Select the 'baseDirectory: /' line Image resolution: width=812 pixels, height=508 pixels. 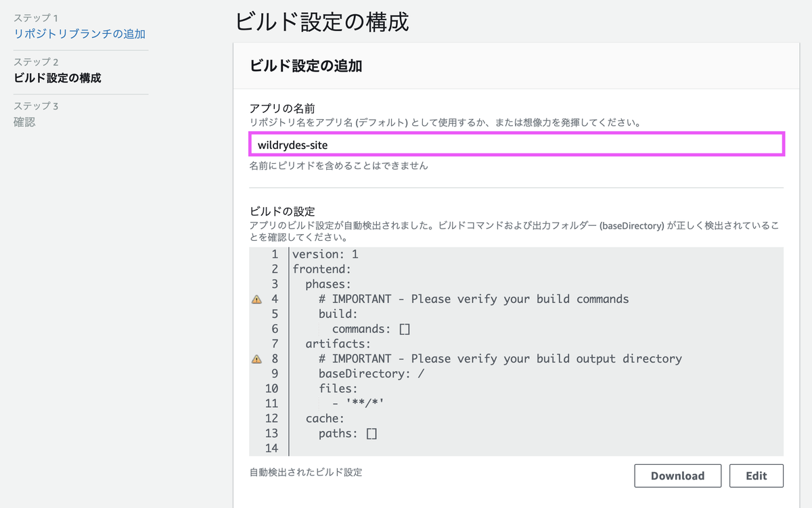[352, 373]
